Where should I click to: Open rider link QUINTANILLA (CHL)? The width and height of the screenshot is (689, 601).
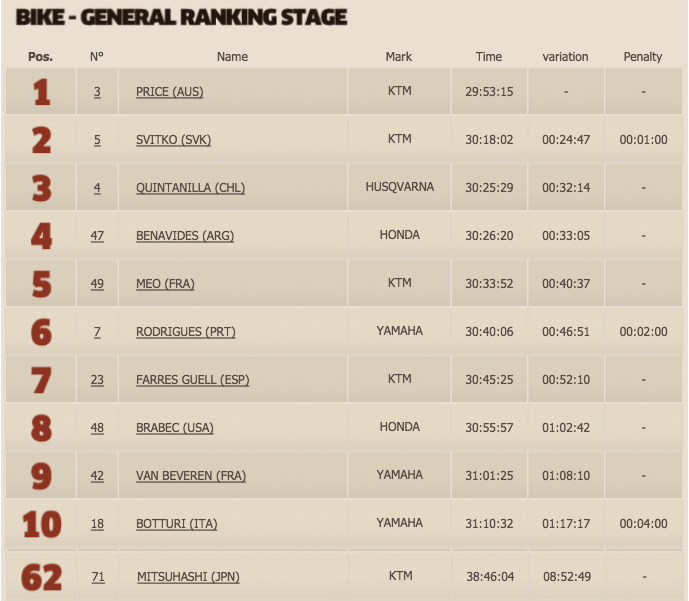[x=191, y=188]
